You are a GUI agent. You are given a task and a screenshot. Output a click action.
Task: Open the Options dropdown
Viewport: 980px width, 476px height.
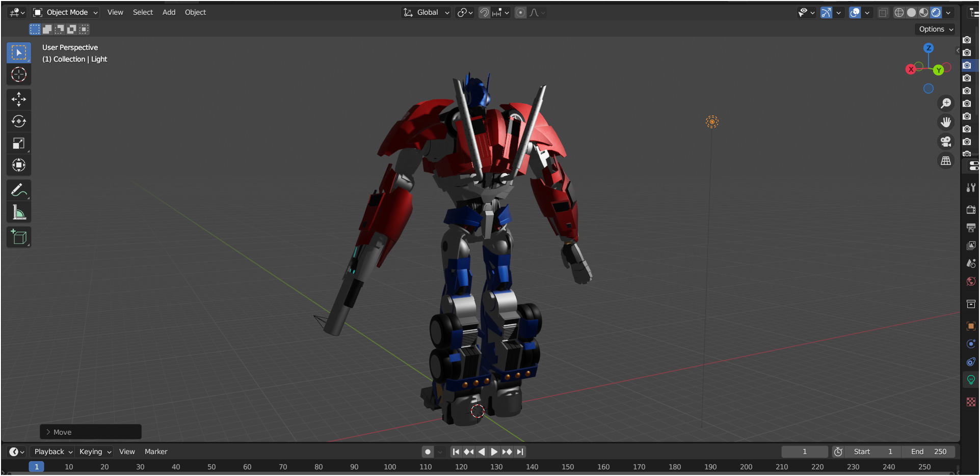point(936,29)
